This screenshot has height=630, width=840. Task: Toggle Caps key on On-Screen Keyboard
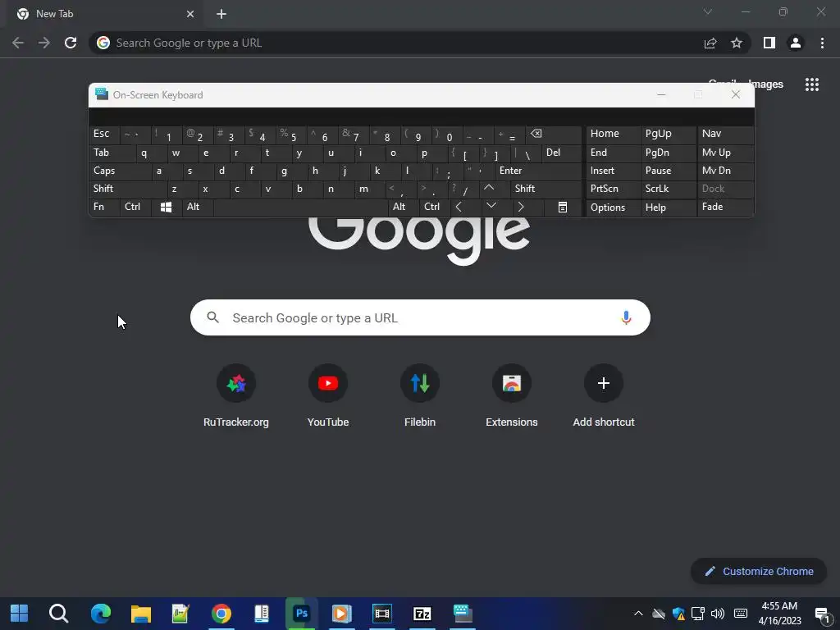point(119,171)
